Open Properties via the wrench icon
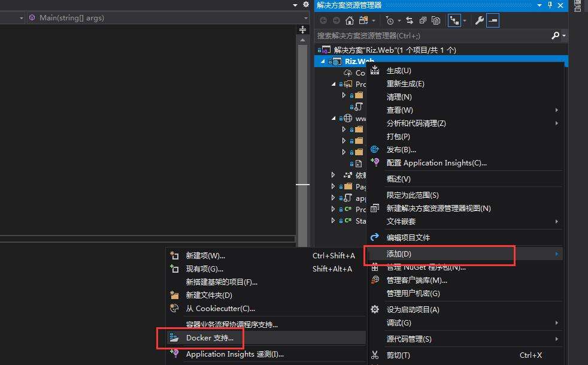 pos(479,20)
